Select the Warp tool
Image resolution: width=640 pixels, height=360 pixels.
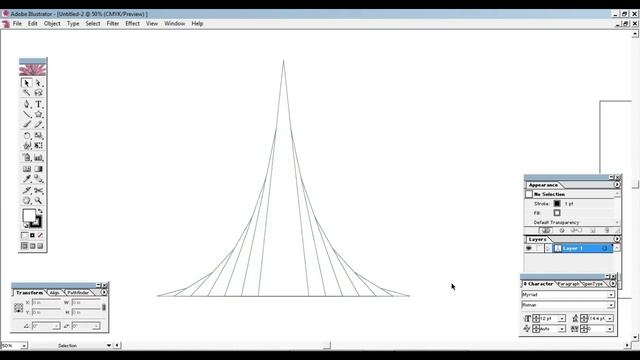tap(27, 145)
